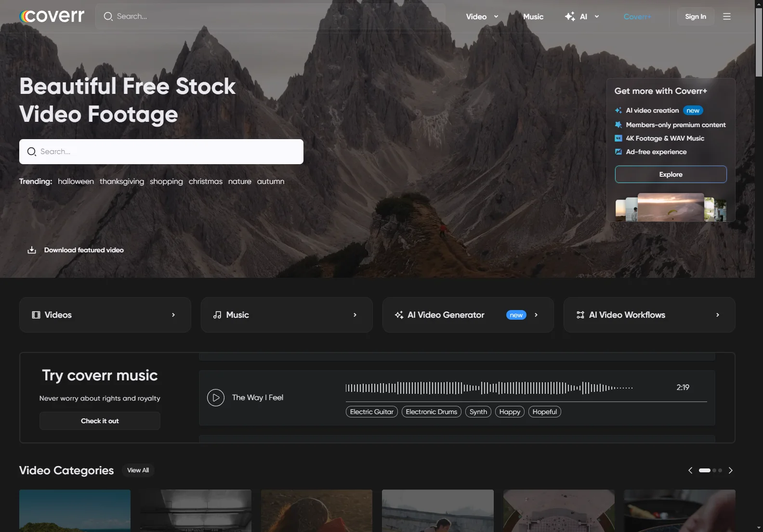Play the track The Way I Feel
This screenshot has height=532, width=763.
coord(216,398)
